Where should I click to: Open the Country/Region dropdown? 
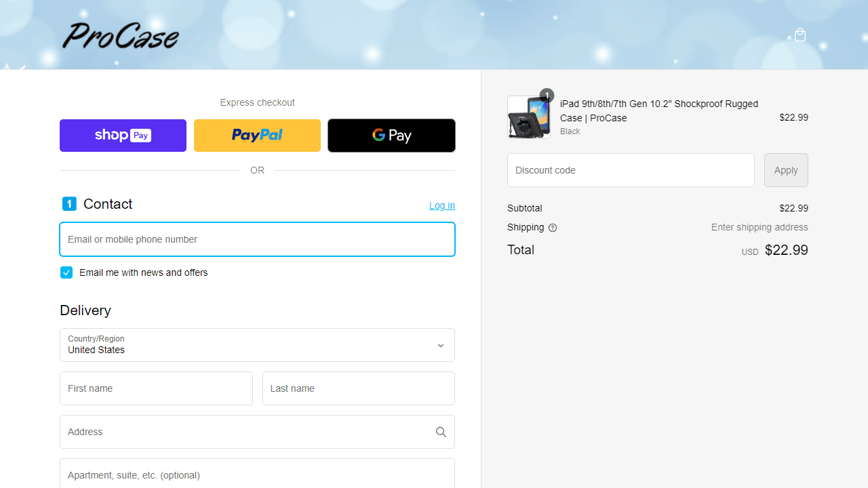pos(257,345)
